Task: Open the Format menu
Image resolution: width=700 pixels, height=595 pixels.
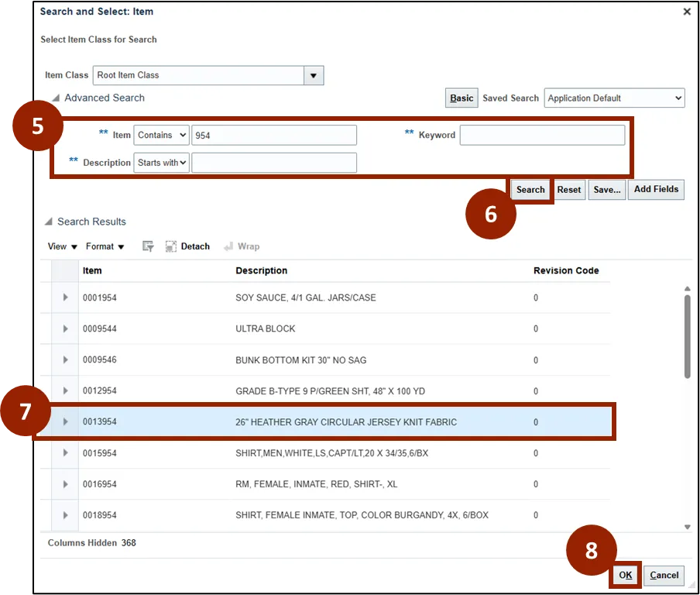Action: point(105,246)
